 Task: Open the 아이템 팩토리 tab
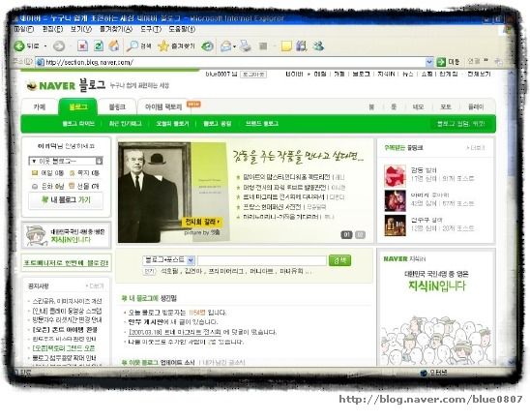pos(163,107)
